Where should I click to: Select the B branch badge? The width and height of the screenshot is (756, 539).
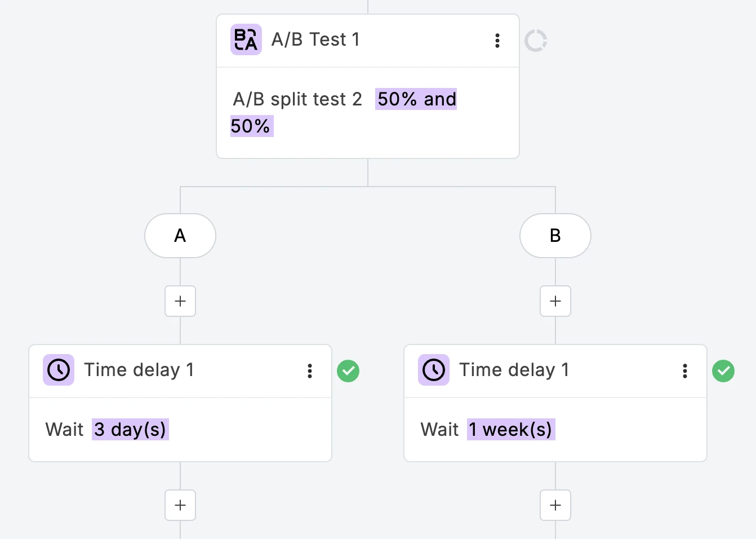[555, 236]
